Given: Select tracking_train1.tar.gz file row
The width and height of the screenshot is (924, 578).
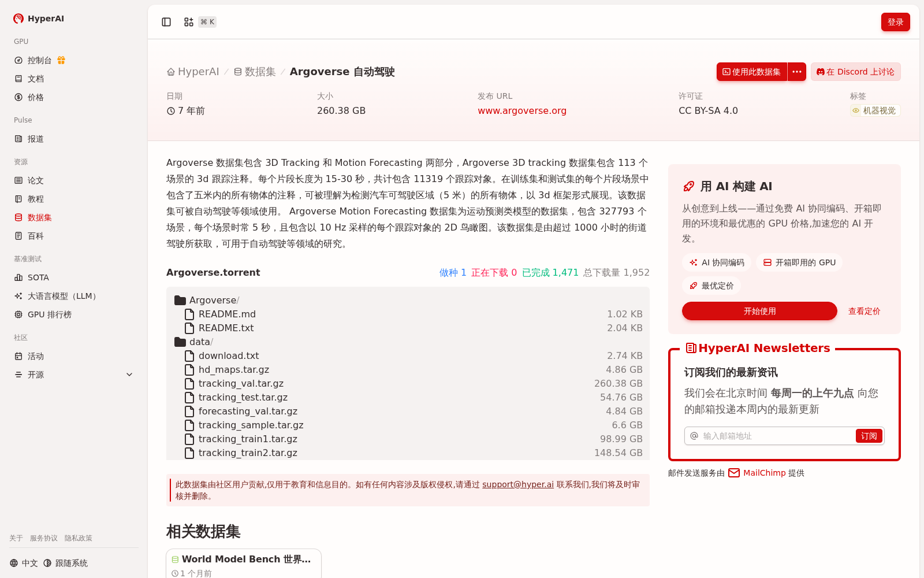Looking at the screenshot, I should (408, 439).
